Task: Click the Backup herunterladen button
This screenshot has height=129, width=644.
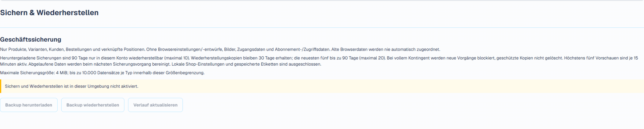Action: coord(29,105)
